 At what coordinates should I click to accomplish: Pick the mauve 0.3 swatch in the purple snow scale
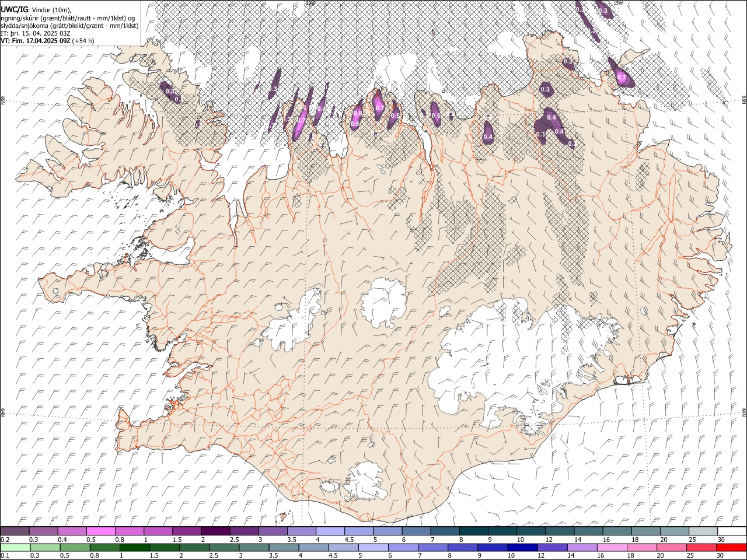click(x=43, y=531)
